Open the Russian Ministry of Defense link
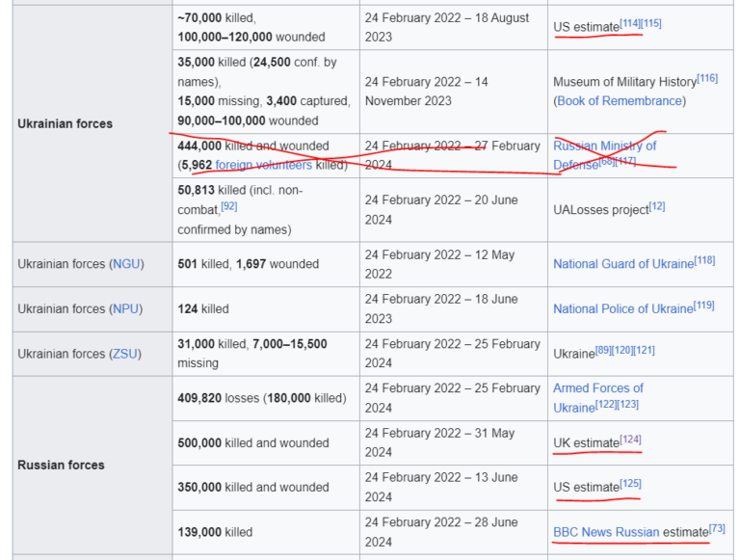Image resolution: width=740 pixels, height=560 pixels. click(x=604, y=155)
